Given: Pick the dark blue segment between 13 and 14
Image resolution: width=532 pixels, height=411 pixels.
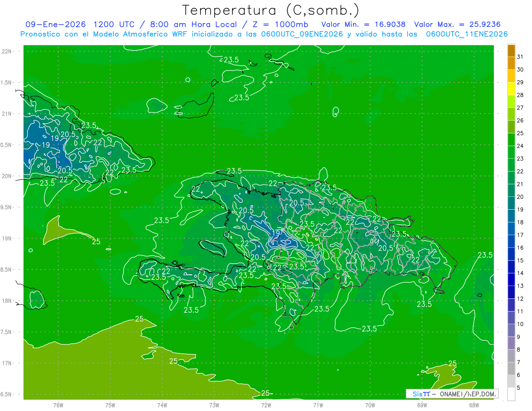Looking at the screenshot, I should (511, 279).
